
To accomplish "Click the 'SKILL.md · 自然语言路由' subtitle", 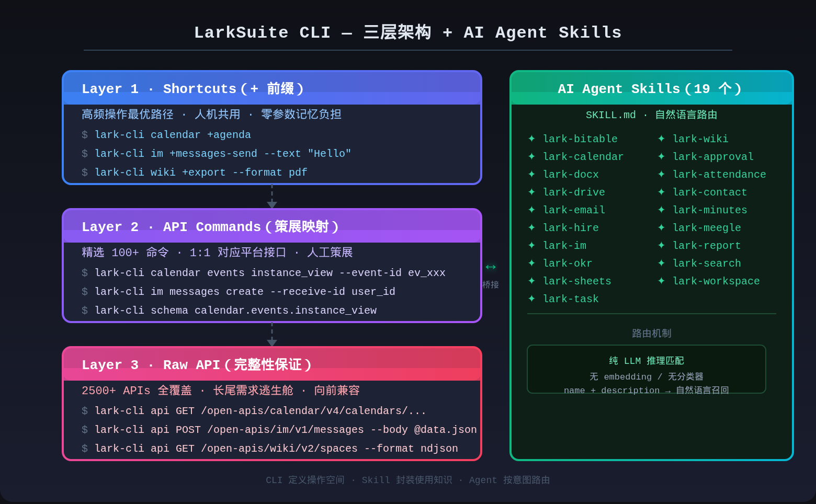I will (x=652, y=115).
